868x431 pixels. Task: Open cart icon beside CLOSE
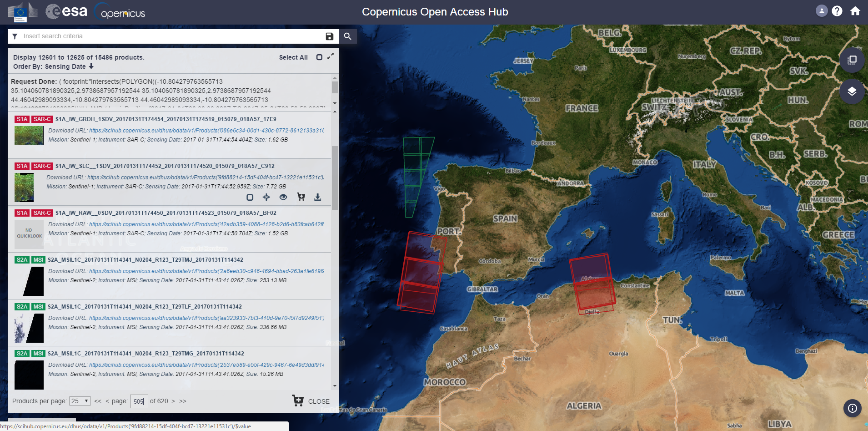click(298, 401)
